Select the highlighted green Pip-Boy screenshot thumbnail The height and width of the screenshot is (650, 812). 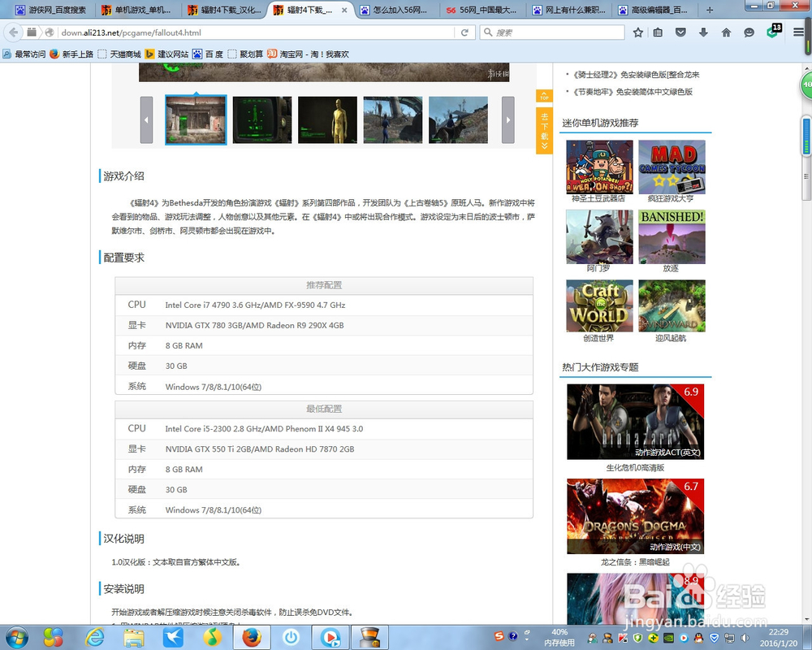(x=195, y=119)
